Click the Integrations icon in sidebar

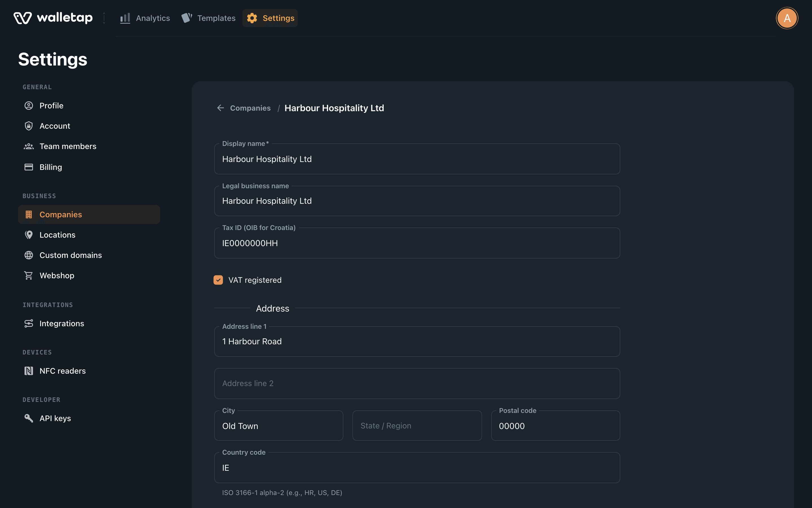[x=29, y=323]
